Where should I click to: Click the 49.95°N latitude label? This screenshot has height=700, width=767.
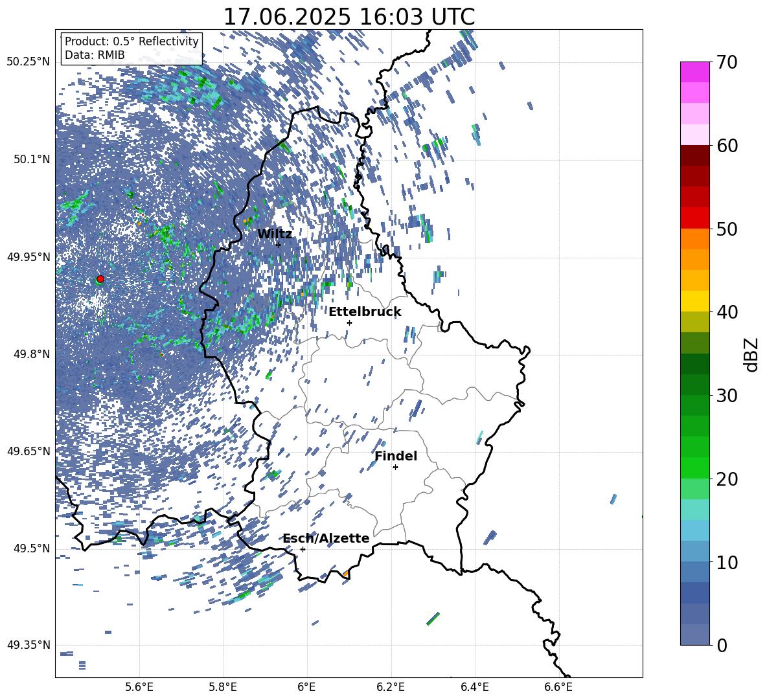(29, 257)
